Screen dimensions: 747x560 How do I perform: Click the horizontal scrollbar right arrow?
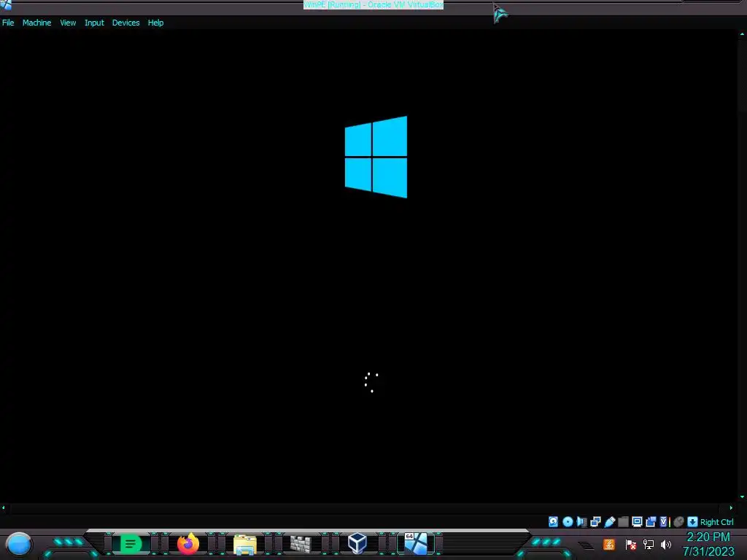pos(731,507)
